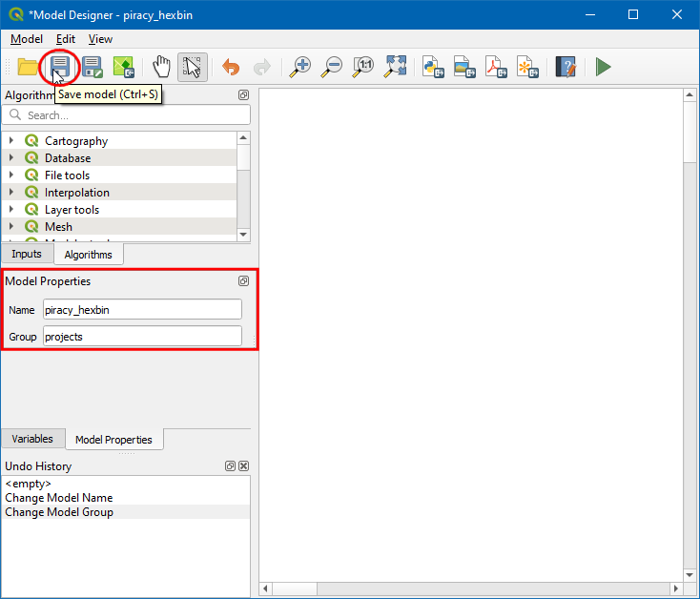Close the Undo History panel
Viewport: 700px width, 599px height.
[244, 466]
